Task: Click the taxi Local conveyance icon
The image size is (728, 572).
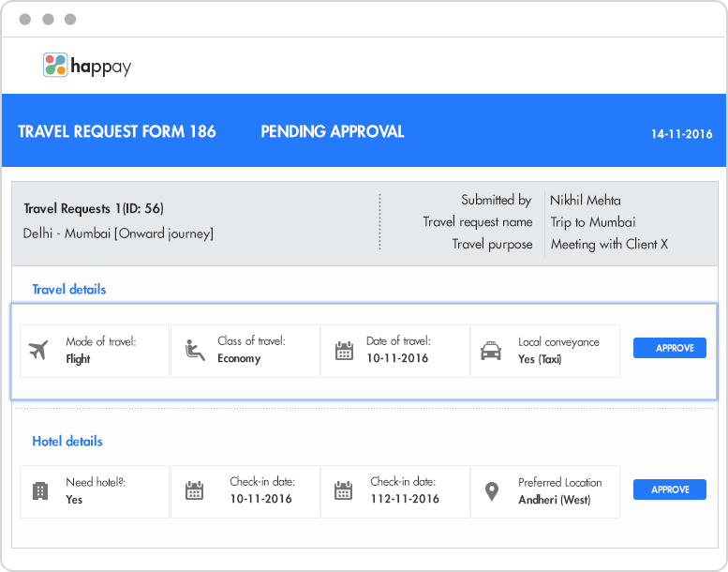Action: pyautogui.click(x=491, y=351)
